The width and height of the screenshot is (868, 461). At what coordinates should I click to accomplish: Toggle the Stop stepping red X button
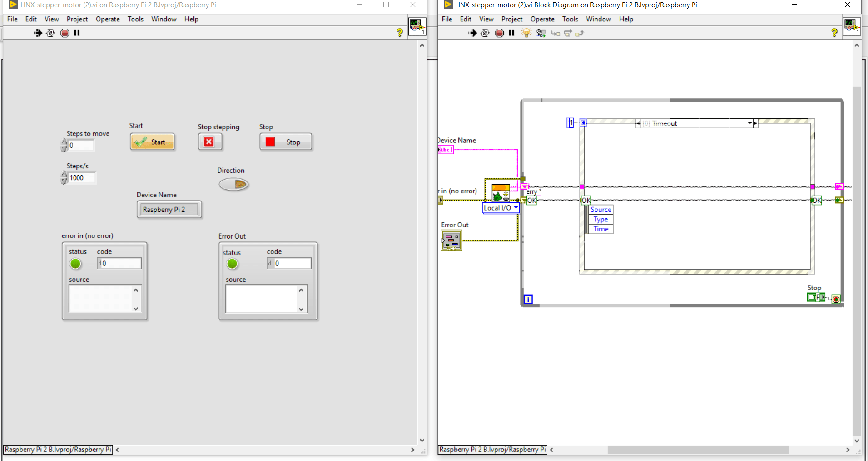(x=209, y=141)
